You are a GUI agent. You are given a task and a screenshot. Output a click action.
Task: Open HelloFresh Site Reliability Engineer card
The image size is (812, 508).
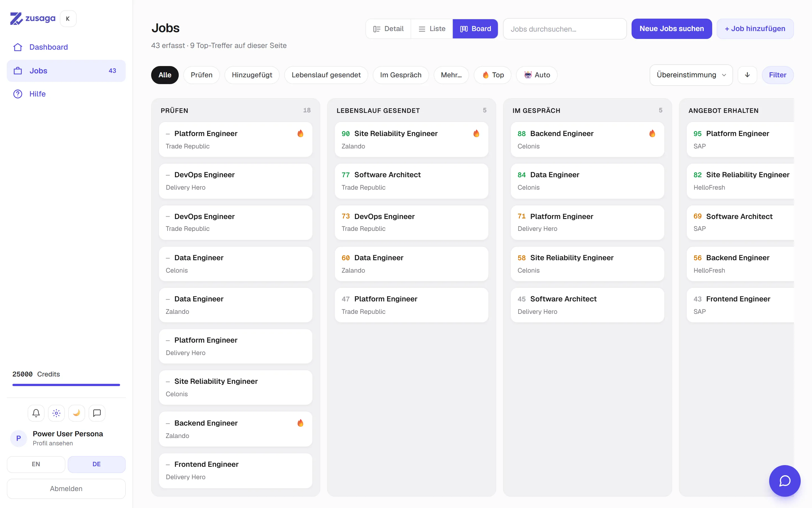coord(740,181)
